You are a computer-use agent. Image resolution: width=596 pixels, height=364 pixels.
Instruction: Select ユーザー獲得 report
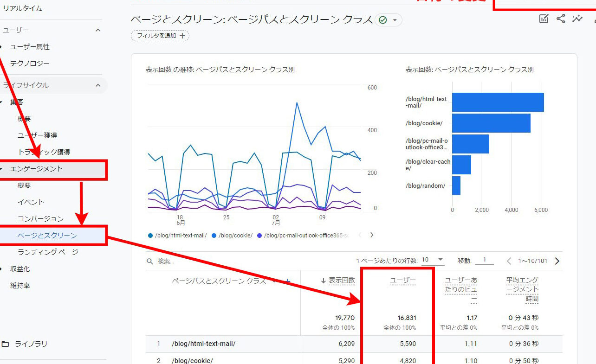[37, 135]
